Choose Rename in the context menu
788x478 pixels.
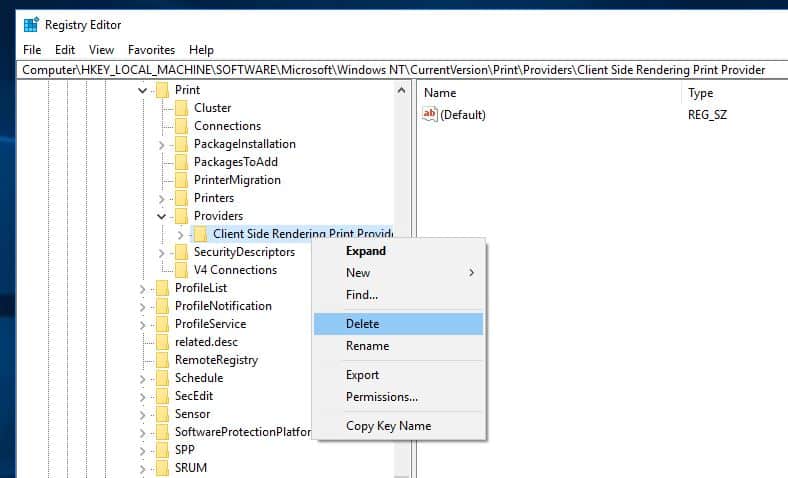click(x=399, y=346)
